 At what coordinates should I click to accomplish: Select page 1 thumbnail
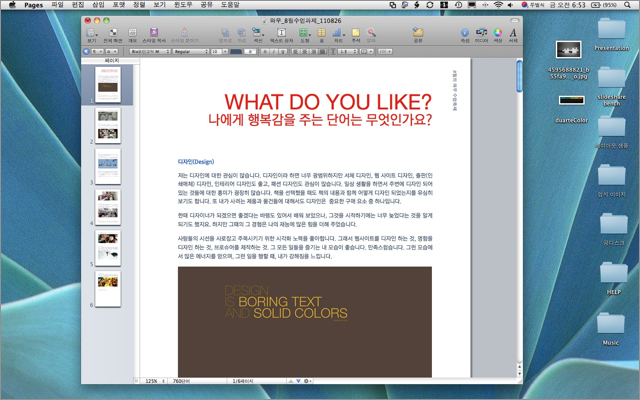108,84
